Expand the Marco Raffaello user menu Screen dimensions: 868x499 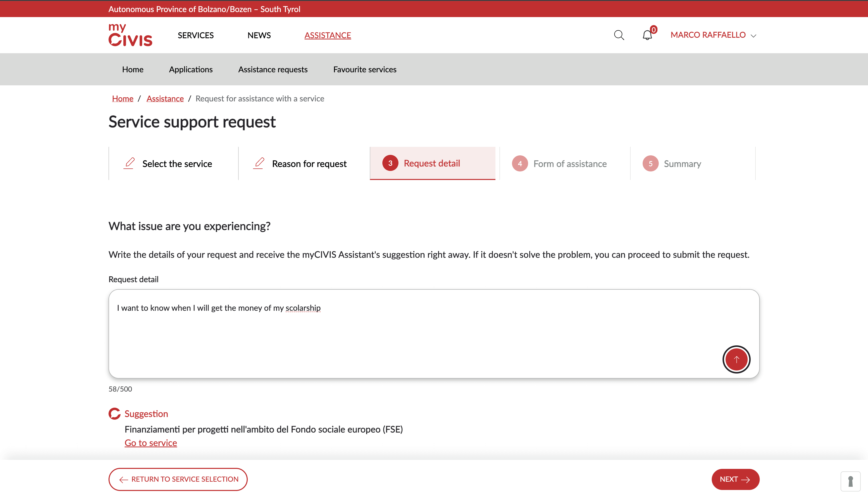coord(713,35)
